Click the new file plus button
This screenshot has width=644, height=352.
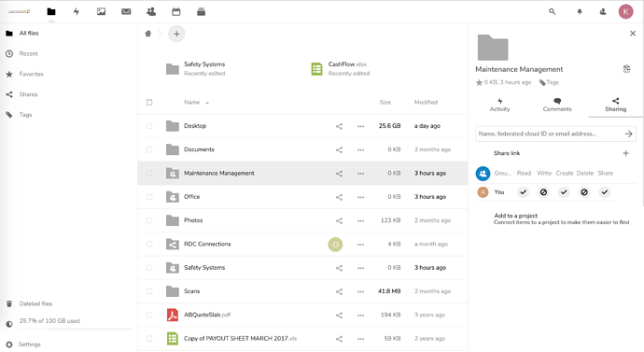176,34
